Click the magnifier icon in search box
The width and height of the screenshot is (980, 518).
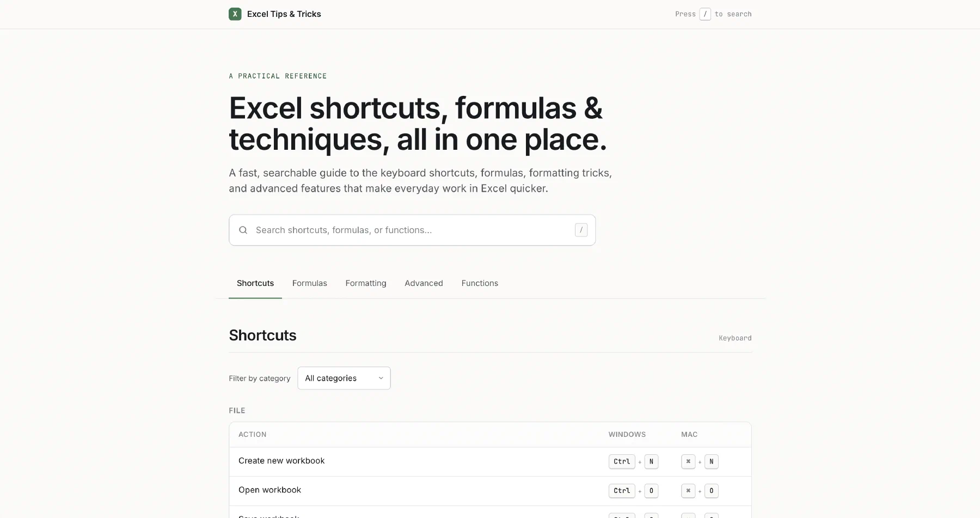click(x=243, y=230)
